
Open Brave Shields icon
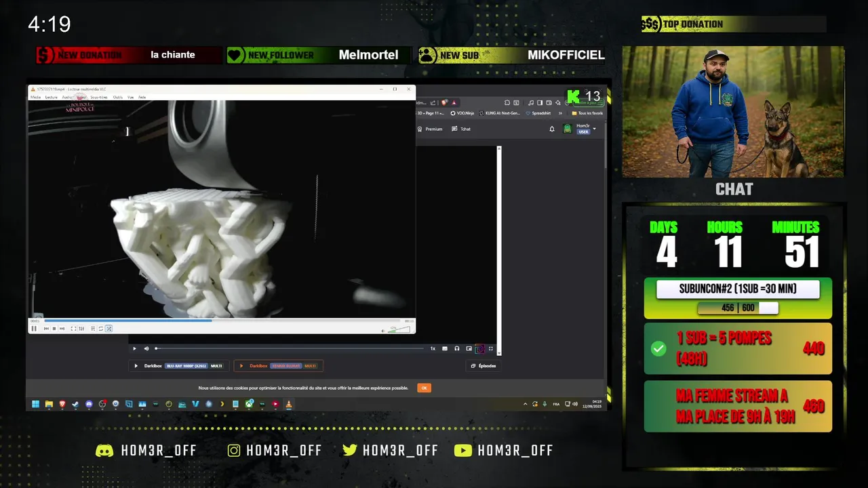(x=444, y=102)
